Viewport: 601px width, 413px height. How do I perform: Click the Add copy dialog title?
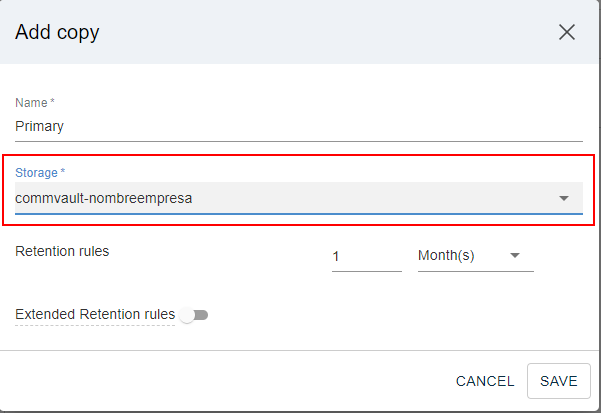tap(57, 32)
